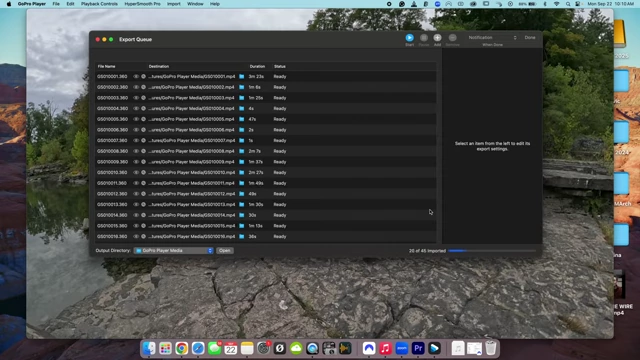
Task: Click the round settings icon for GS010006.360
Action: (143, 130)
